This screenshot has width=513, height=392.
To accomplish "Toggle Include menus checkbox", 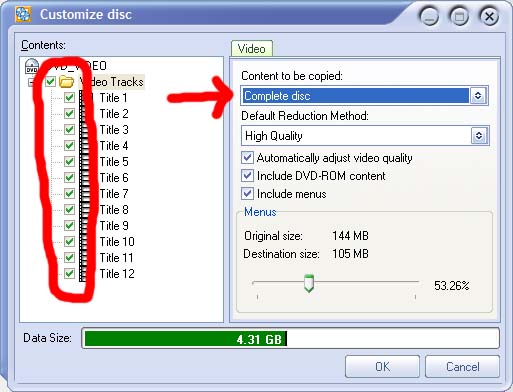I will (247, 194).
